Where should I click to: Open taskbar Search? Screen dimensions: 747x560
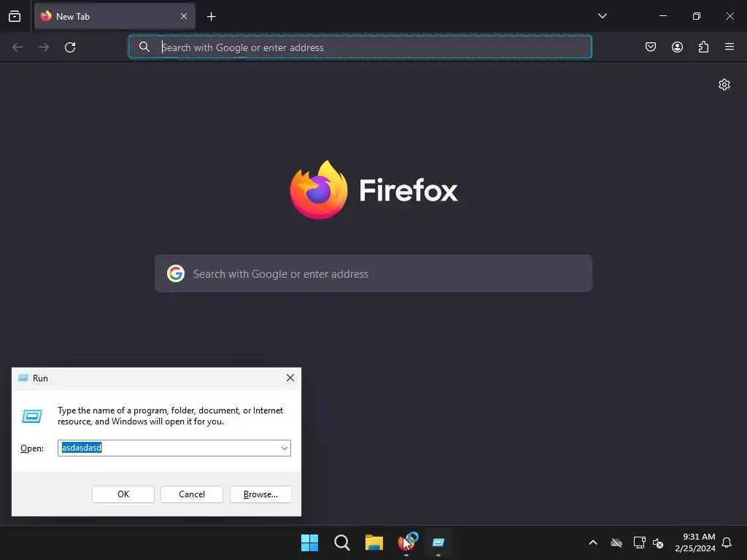[x=341, y=542]
